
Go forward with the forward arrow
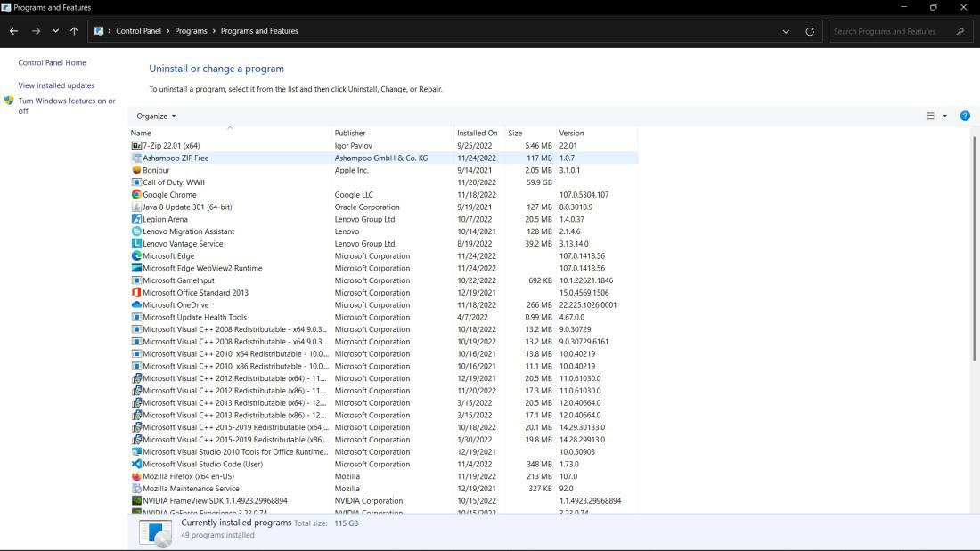37,31
